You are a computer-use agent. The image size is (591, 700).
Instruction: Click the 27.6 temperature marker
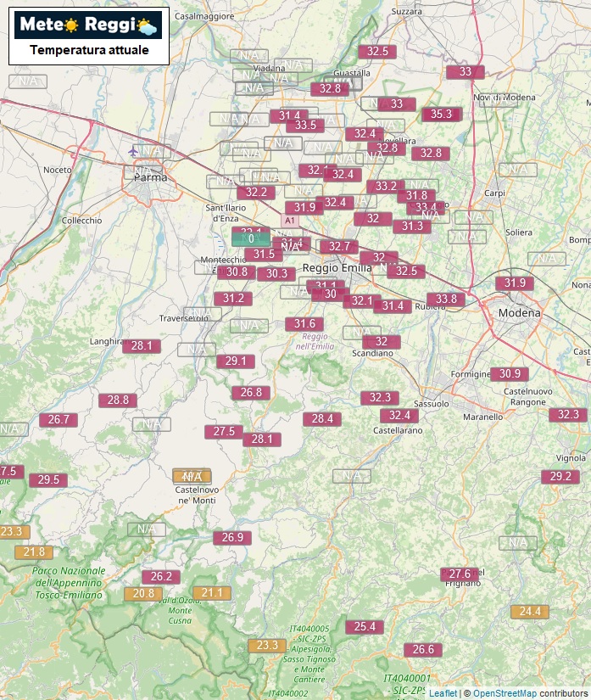point(460,574)
